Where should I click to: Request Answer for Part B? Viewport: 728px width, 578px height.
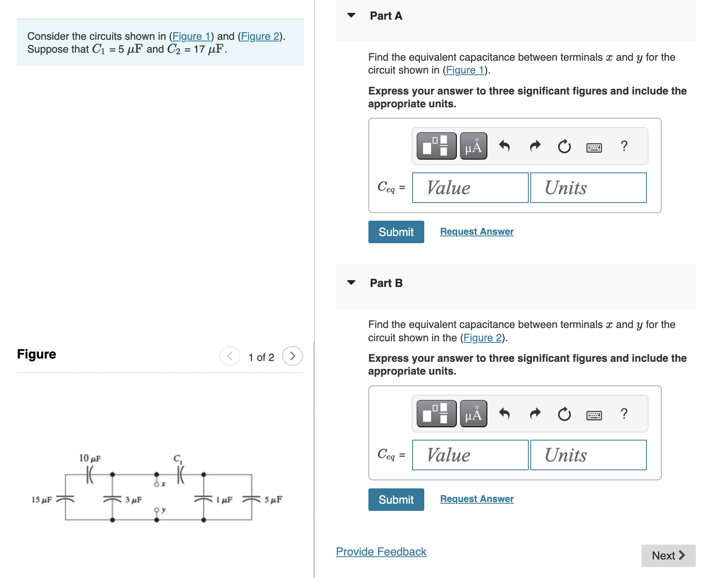476,499
